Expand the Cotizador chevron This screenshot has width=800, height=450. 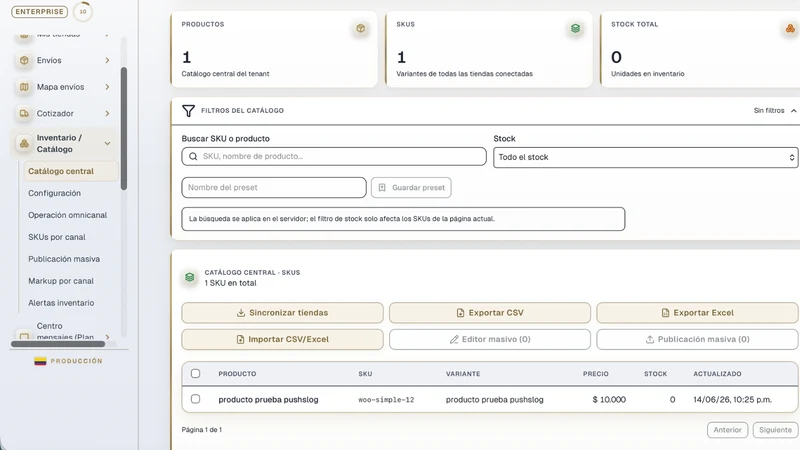(x=107, y=113)
